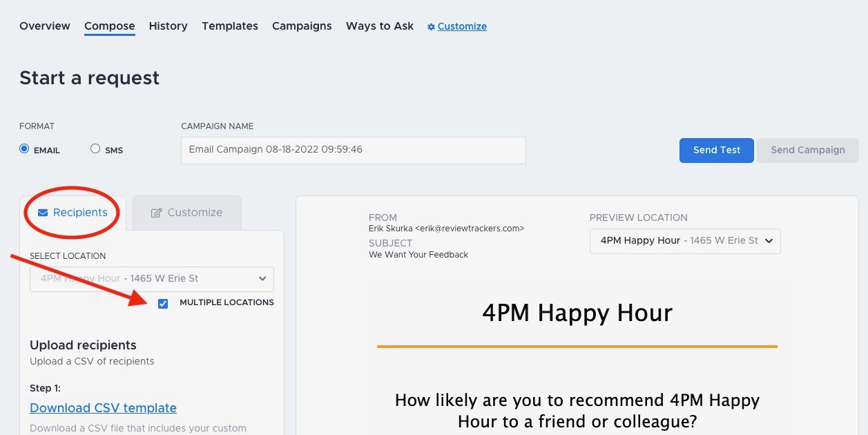Open the Compose tab
This screenshot has width=868, height=435.
click(x=110, y=26)
